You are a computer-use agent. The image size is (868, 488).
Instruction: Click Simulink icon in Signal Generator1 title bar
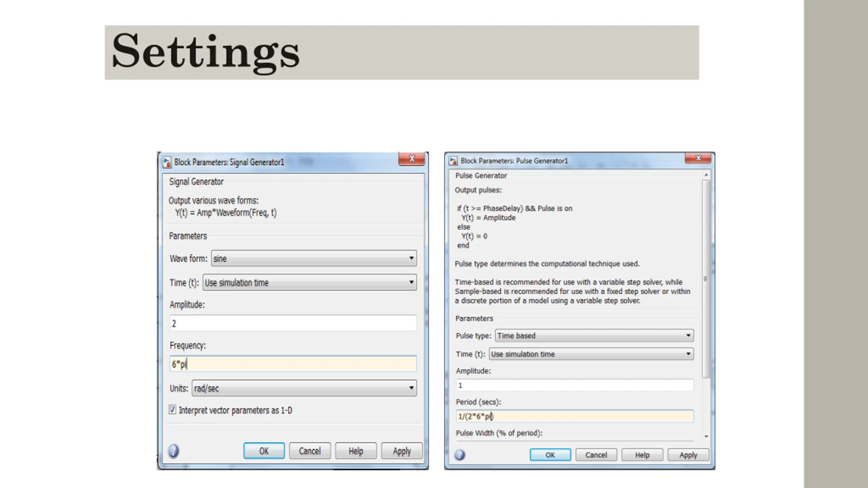click(x=167, y=162)
